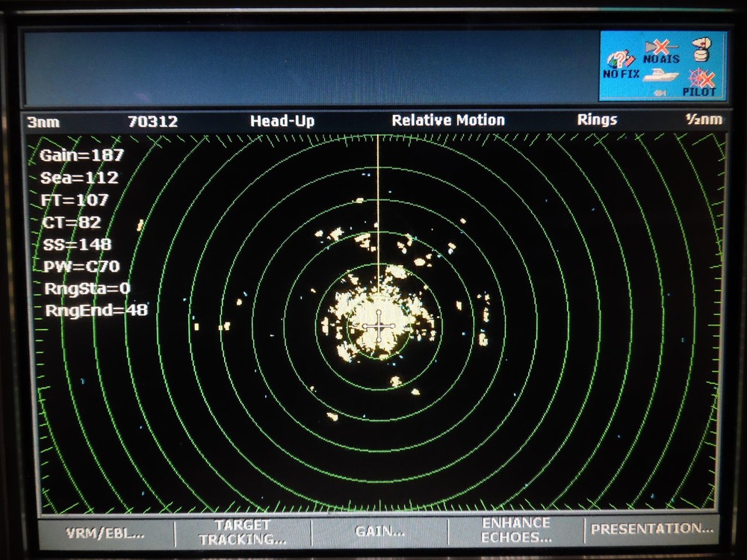Select the CT=82 readout
This screenshot has height=560, width=747.
(x=72, y=223)
